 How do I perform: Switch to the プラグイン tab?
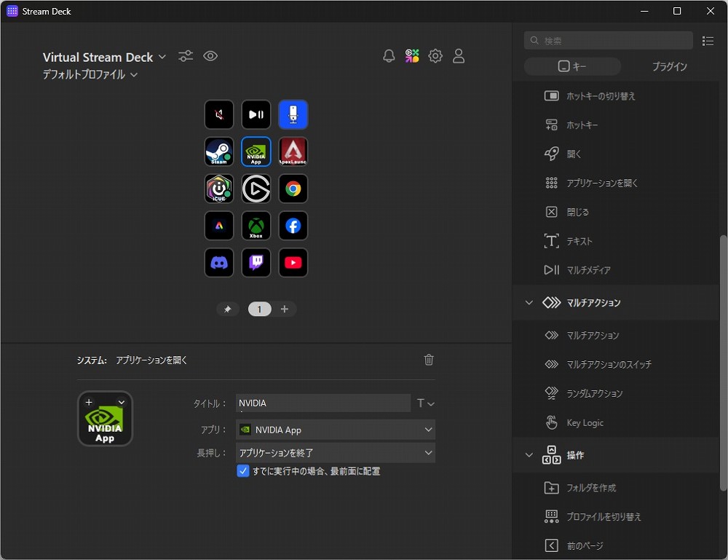point(669,66)
